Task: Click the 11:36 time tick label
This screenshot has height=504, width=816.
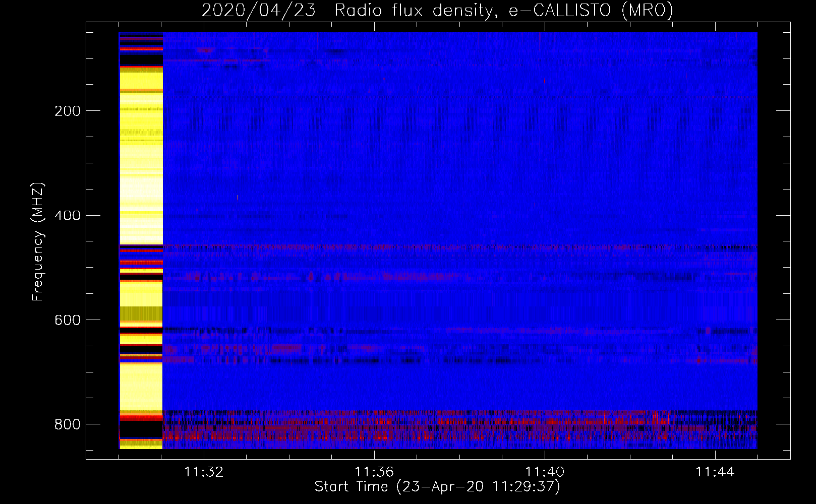Action: coord(374,472)
